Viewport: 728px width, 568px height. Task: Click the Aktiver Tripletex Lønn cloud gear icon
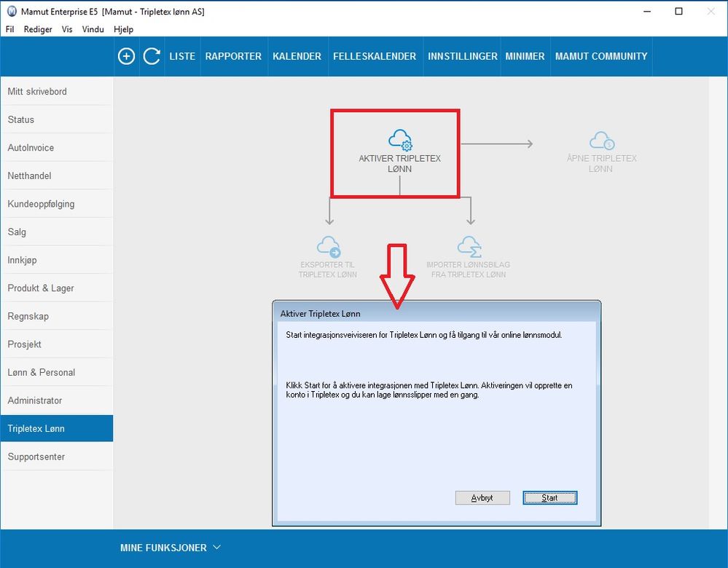[x=400, y=140]
